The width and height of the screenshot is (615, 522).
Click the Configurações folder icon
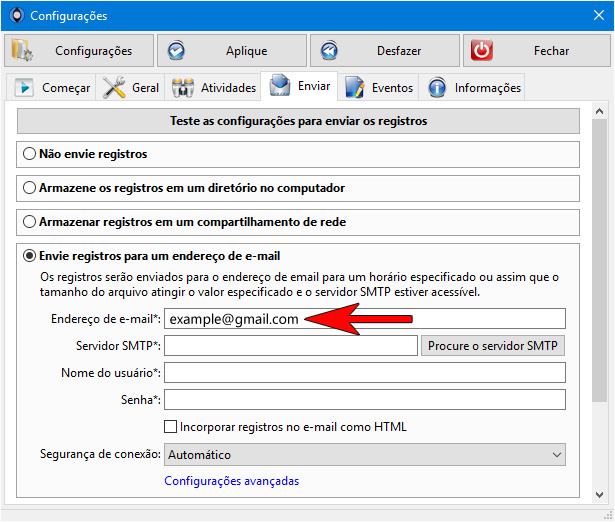[x=22, y=50]
